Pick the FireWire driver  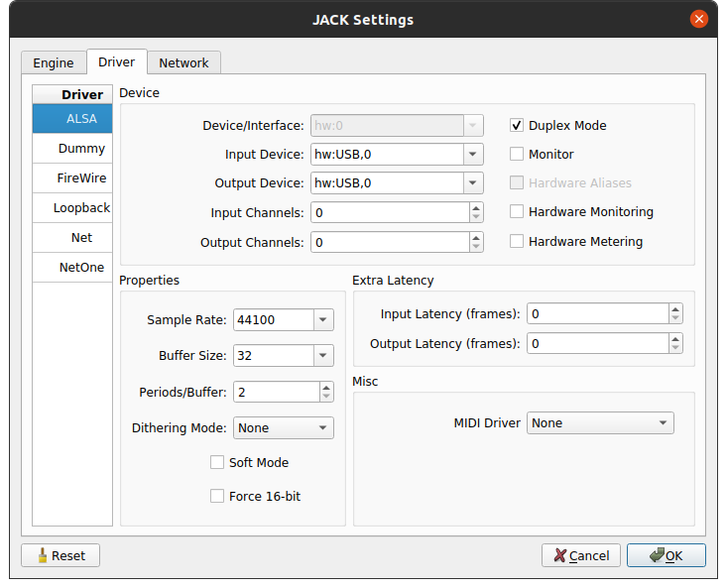point(72,177)
